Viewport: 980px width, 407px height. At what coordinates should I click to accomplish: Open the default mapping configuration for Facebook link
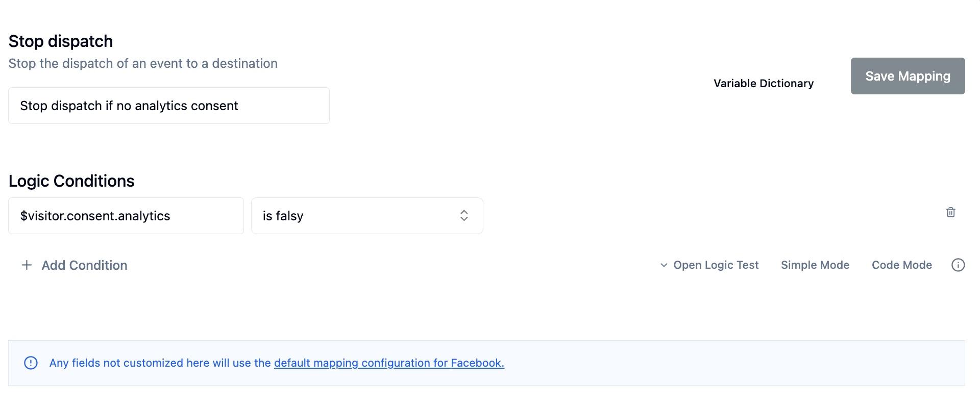click(389, 363)
